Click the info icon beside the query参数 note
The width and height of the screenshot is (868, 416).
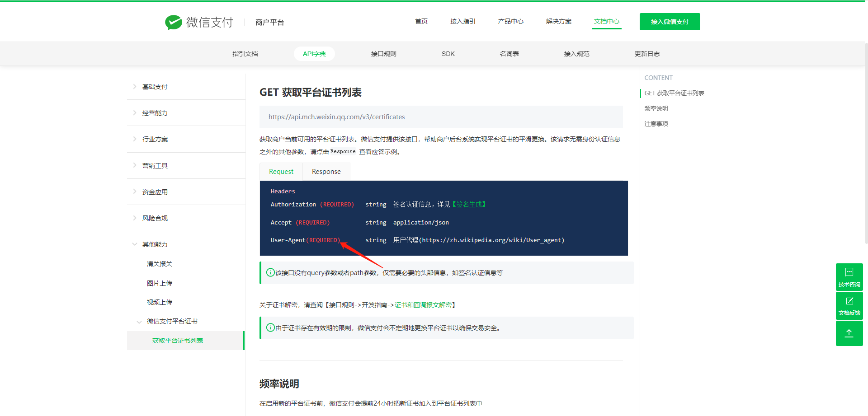270,272
